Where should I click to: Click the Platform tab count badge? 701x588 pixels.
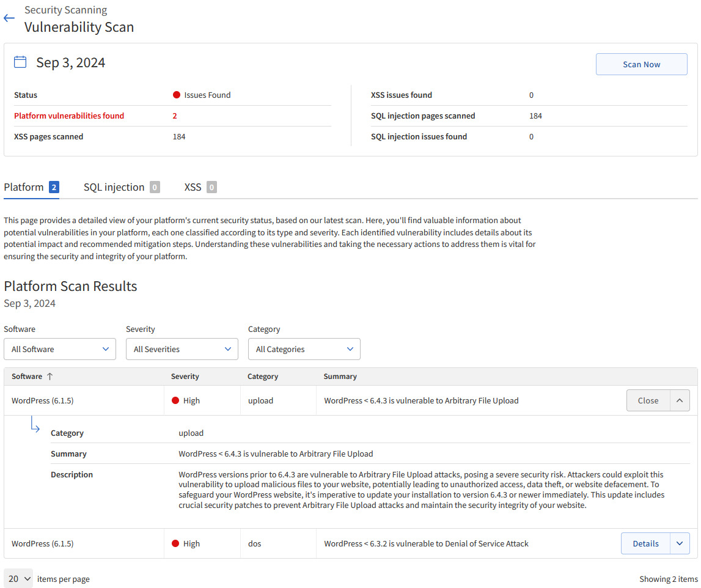pos(54,188)
